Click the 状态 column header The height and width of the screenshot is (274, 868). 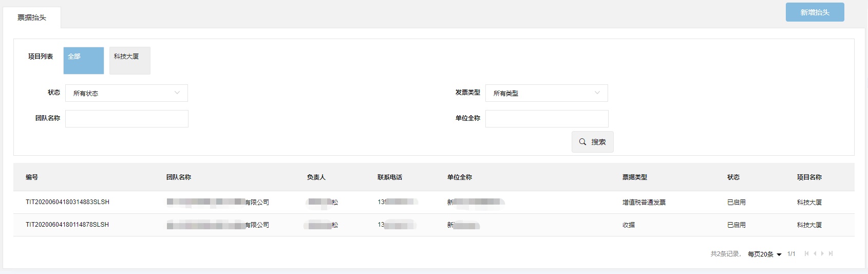[733, 177]
